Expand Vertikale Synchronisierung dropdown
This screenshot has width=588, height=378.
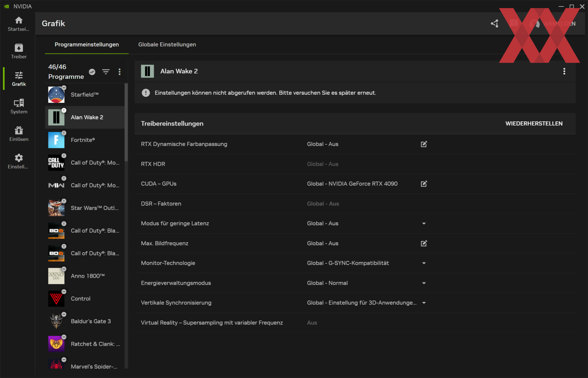(424, 303)
